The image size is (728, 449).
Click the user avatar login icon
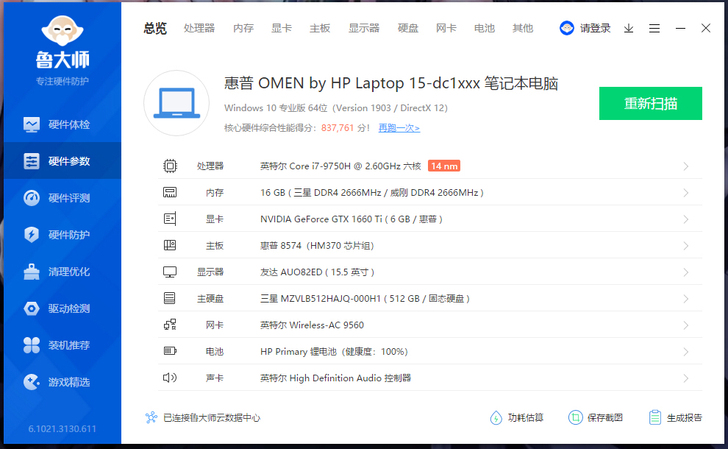(x=566, y=28)
